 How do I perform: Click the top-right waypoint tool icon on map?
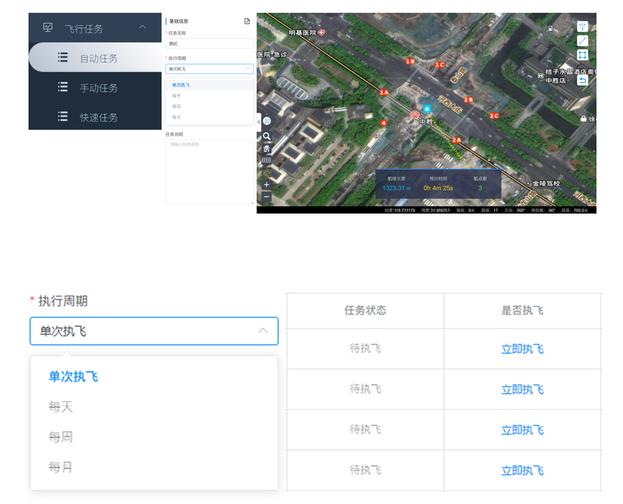point(582,26)
